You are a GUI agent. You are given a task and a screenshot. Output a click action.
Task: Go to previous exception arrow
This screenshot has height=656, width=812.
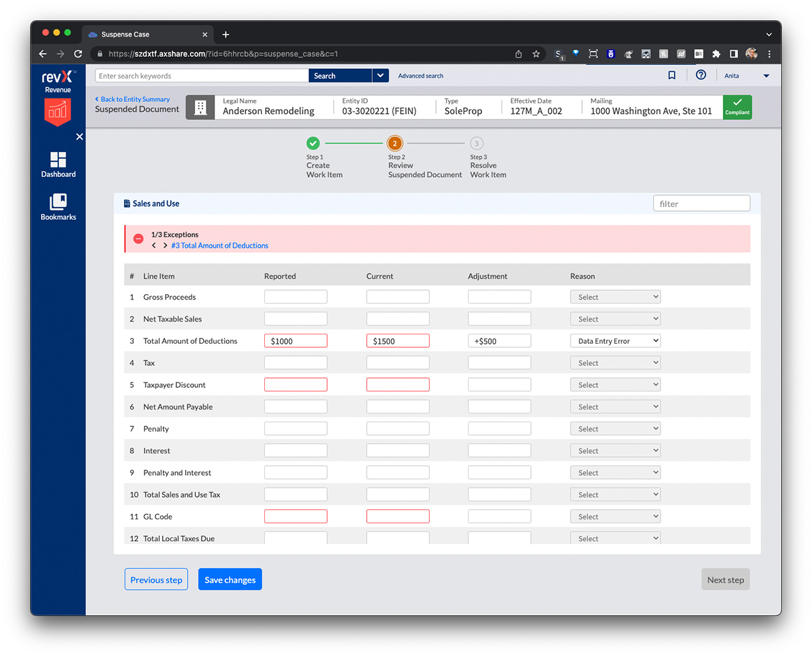(154, 246)
